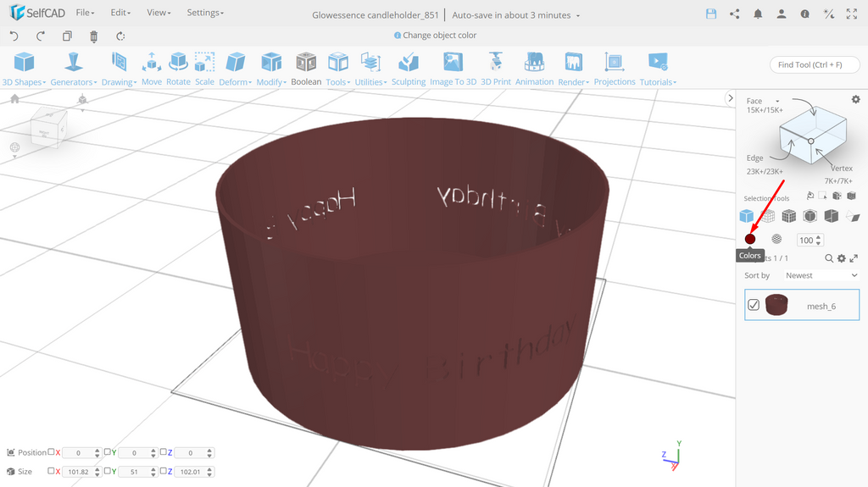Open the View menu
868x487 pixels.
tap(159, 13)
